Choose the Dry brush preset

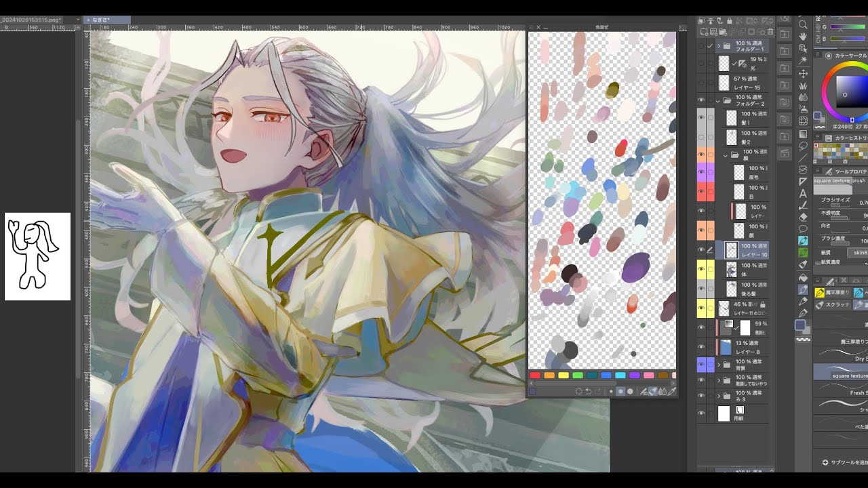[841, 355]
